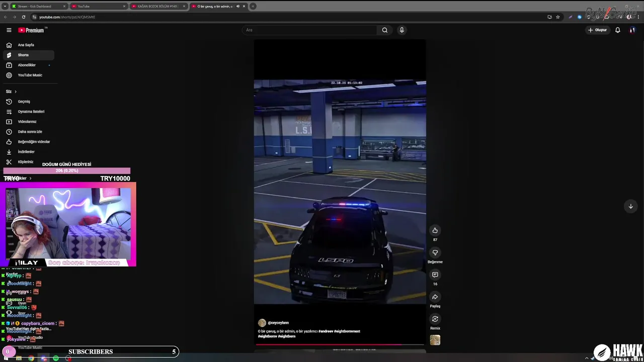Screen dimensions: 644x362
Task: Click the Oluştur create button
Action: click(598, 30)
